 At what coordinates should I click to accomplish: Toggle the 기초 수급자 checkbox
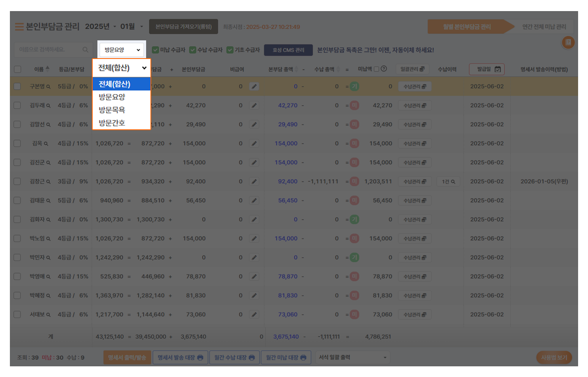230,50
